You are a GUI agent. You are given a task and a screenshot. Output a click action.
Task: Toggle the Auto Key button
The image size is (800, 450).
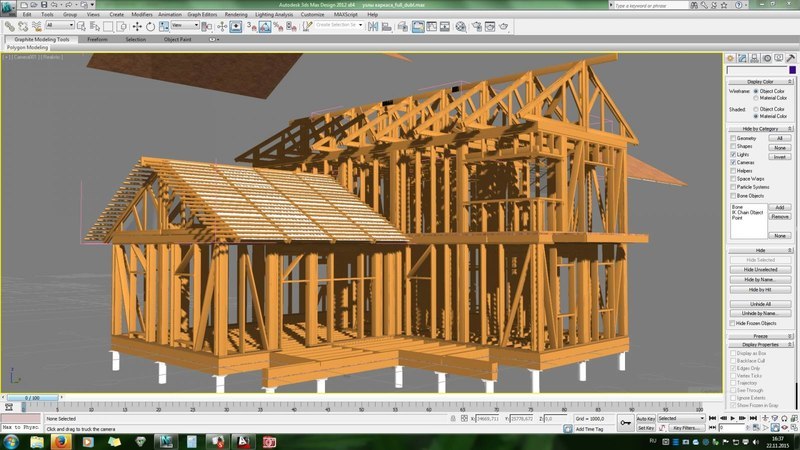click(x=646, y=418)
